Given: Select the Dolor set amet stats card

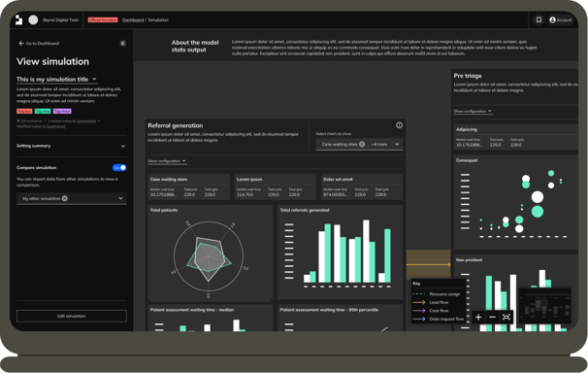Looking at the screenshot, I should click(362, 186).
